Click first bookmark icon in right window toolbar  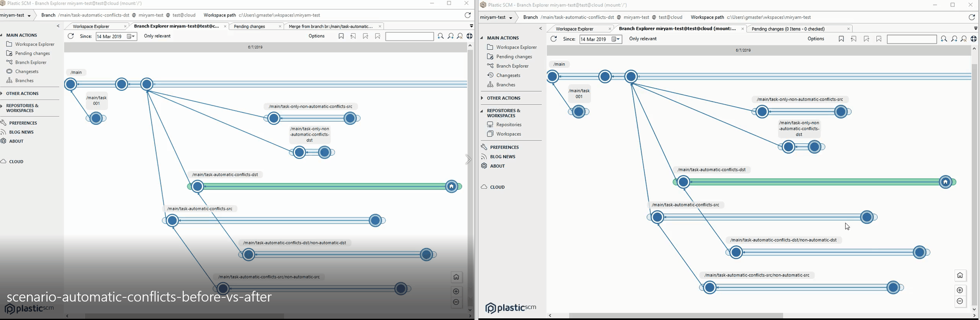tap(841, 39)
